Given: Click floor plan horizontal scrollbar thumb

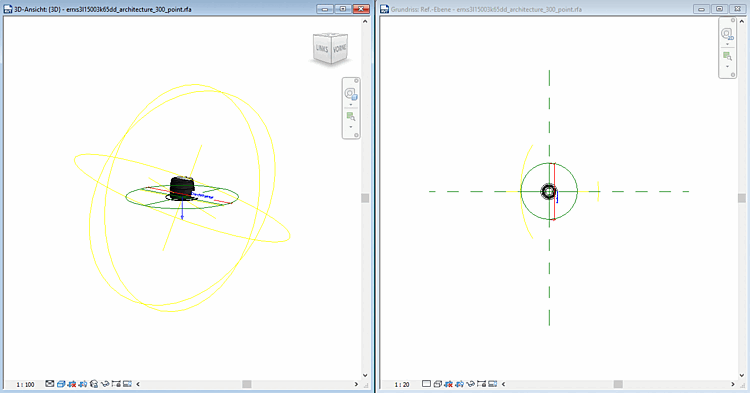Looking at the screenshot, I should 618,384.
